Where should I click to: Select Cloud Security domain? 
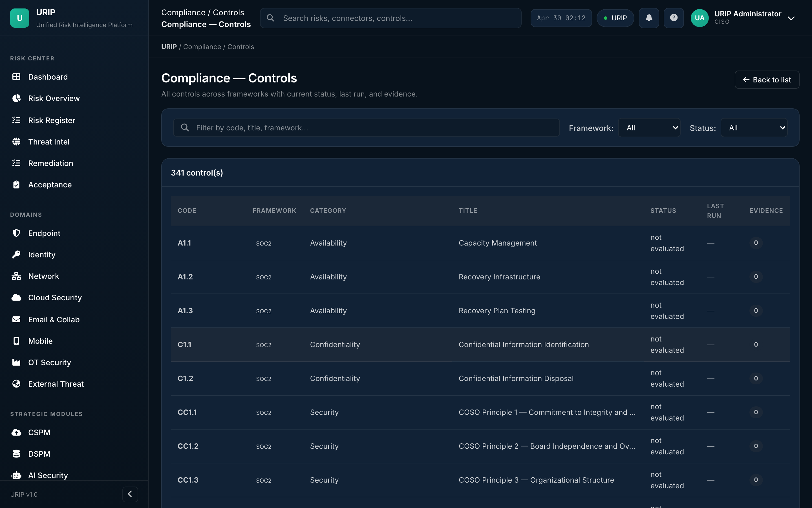[55, 297]
